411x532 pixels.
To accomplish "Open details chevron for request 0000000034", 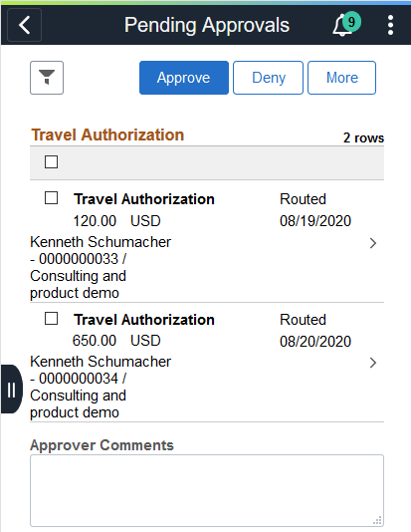I will coord(373,363).
